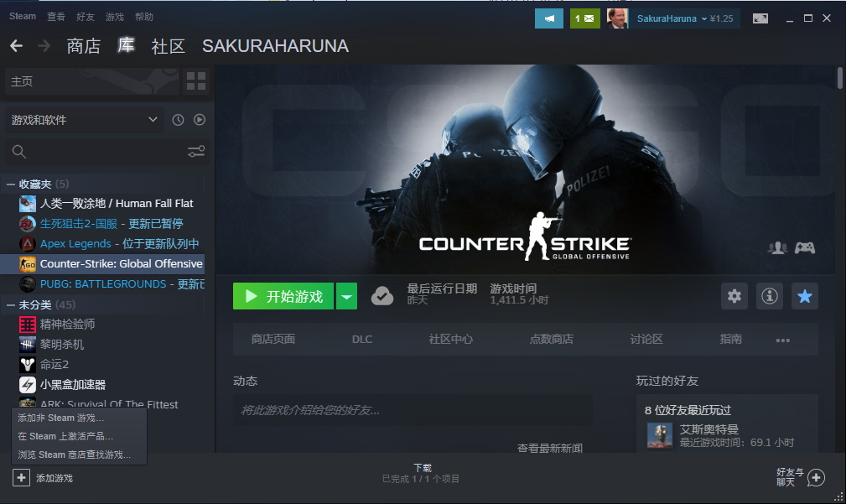Viewport: 846px width, 504px height.
Task: Open the 指南 link
Action: pos(730,339)
